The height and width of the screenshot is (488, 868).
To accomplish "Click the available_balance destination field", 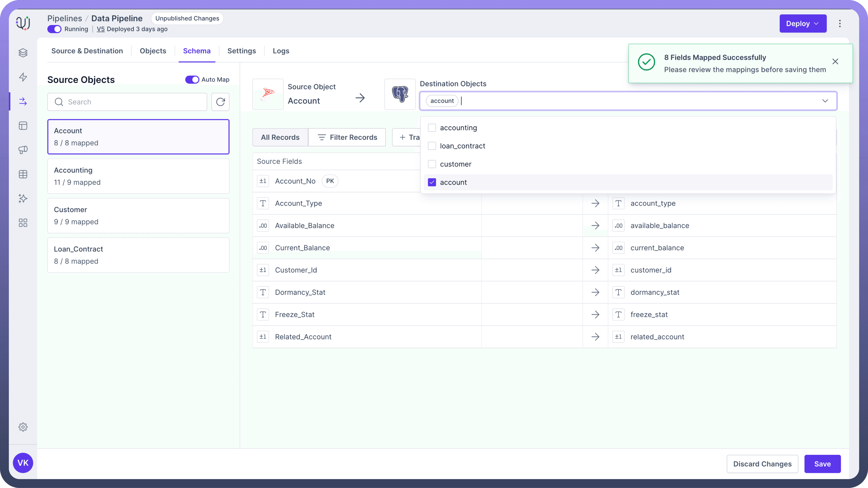I will pyautogui.click(x=659, y=225).
